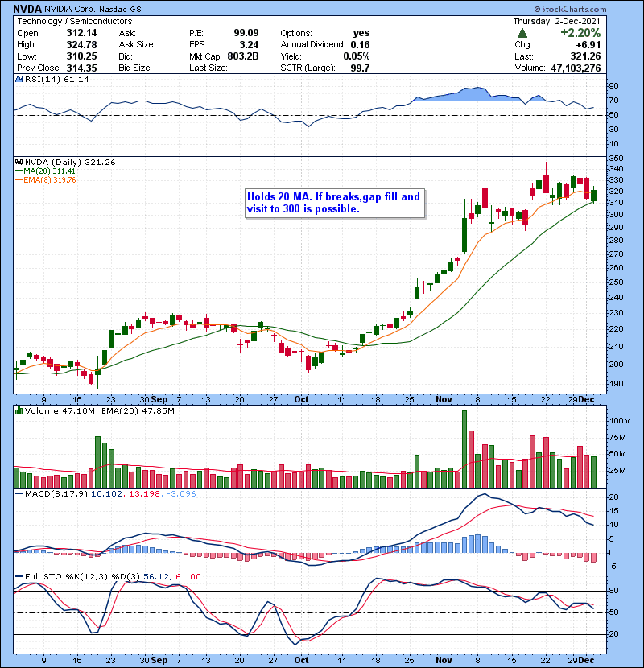Click the Sep label on the bottom date axis
The width and height of the screenshot is (644, 668).
(x=159, y=660)
